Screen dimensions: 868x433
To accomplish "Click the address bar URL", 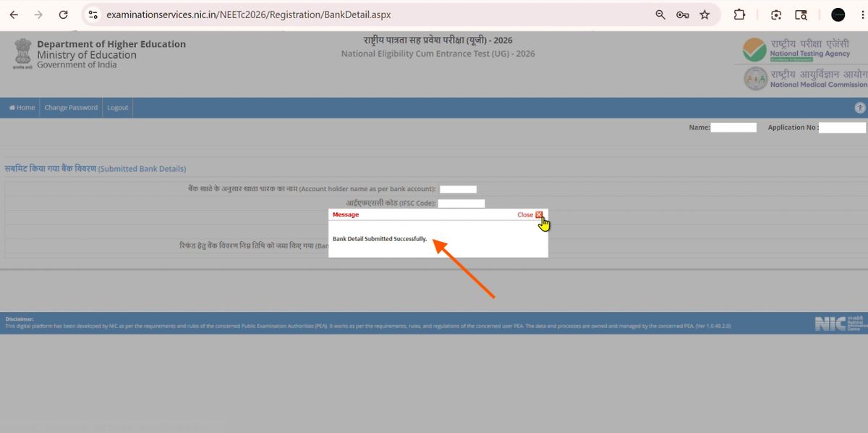I will pyautogui.click(x=248, y=14).
